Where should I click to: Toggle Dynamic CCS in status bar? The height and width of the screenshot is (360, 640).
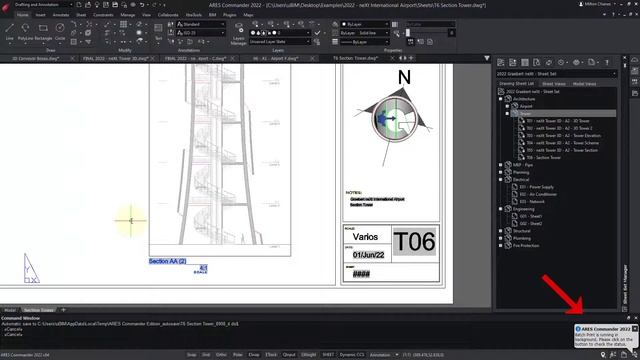[x=352, y=355]
